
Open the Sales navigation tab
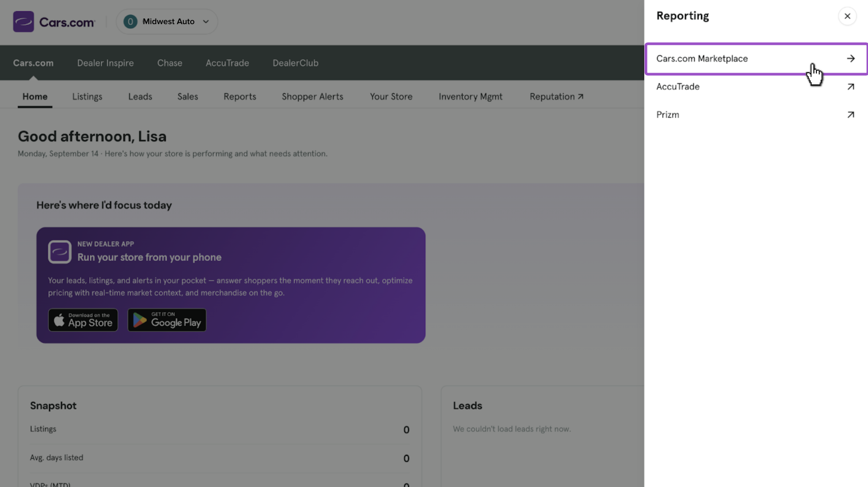(188, 97)
